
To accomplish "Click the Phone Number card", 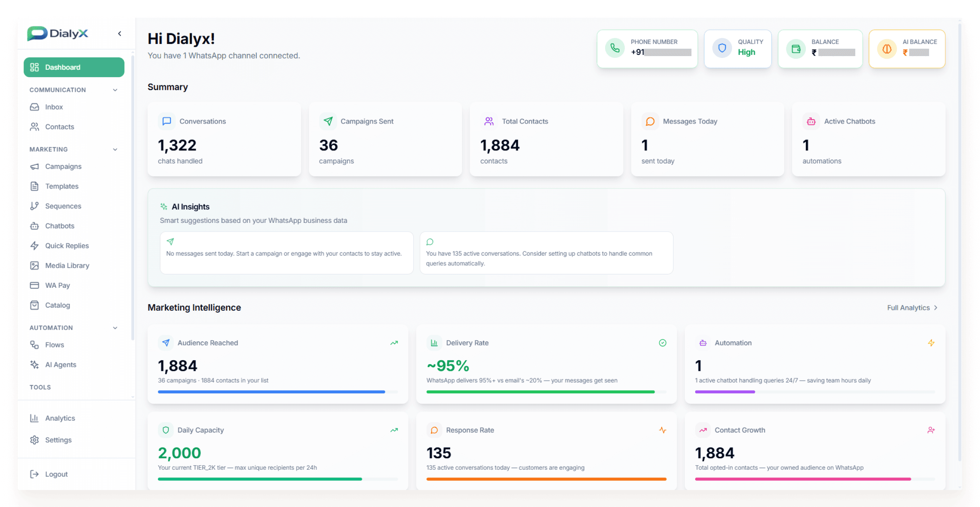I will (647, 49).
